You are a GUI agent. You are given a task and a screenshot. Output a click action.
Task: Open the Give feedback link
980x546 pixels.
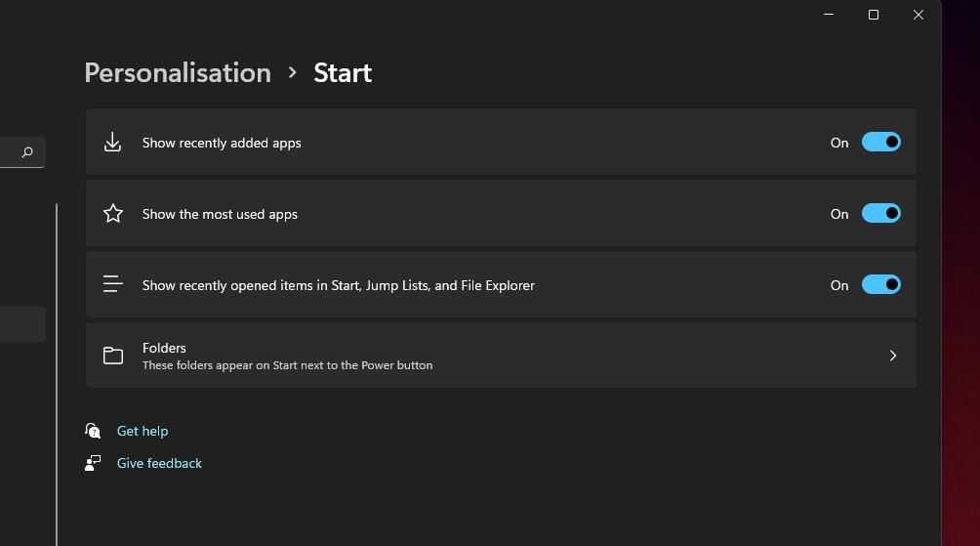[159, 463]
